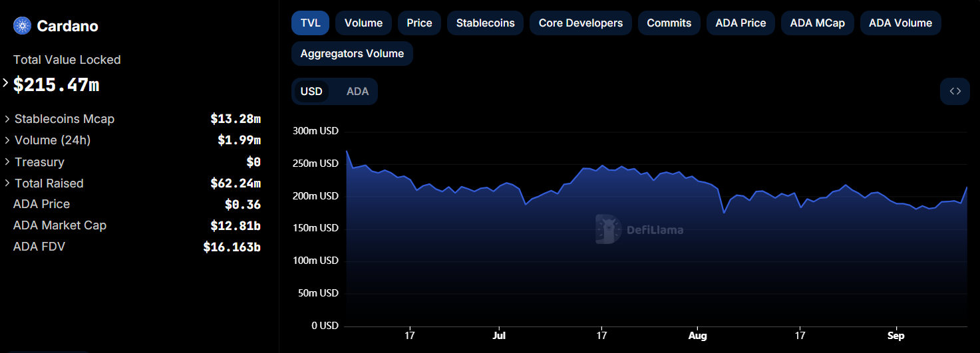The width and height of the screenshot is (980, 353).
Task: Click the 150m USD y-axis label
Action: [x=315, y=228]
